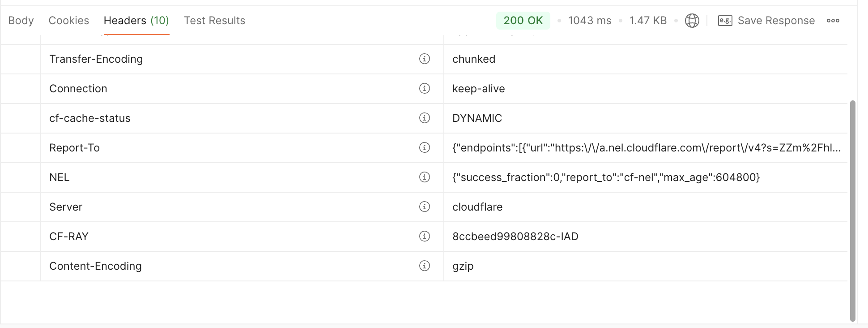Viewport: 868px width, 328px height.
Task: Click the 1043 ms response time
Action: (x=589, y=21)
